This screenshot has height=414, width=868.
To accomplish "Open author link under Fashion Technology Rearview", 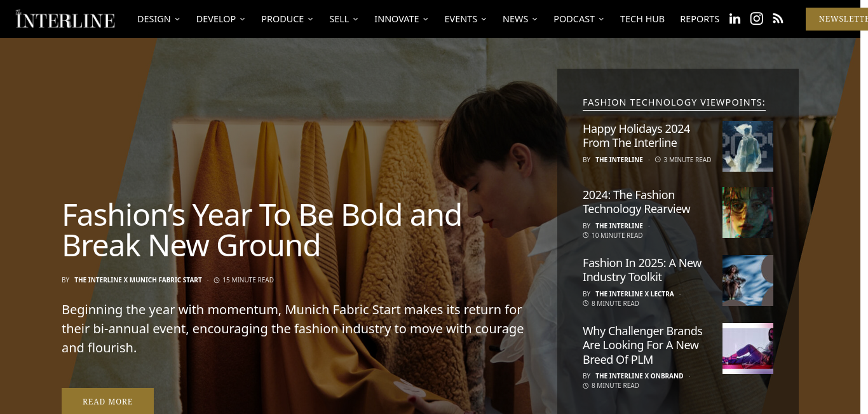I will 619,226.
